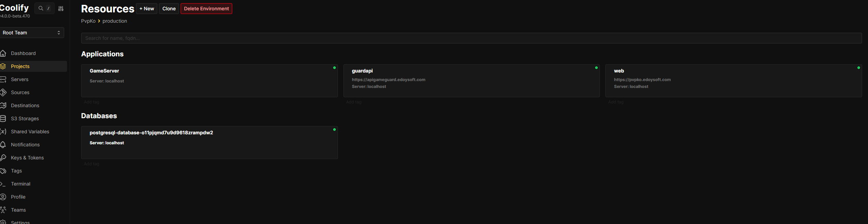868x224 pixels.
Task: Open the search magnifier in sidebar
Action: click(41, 8)
